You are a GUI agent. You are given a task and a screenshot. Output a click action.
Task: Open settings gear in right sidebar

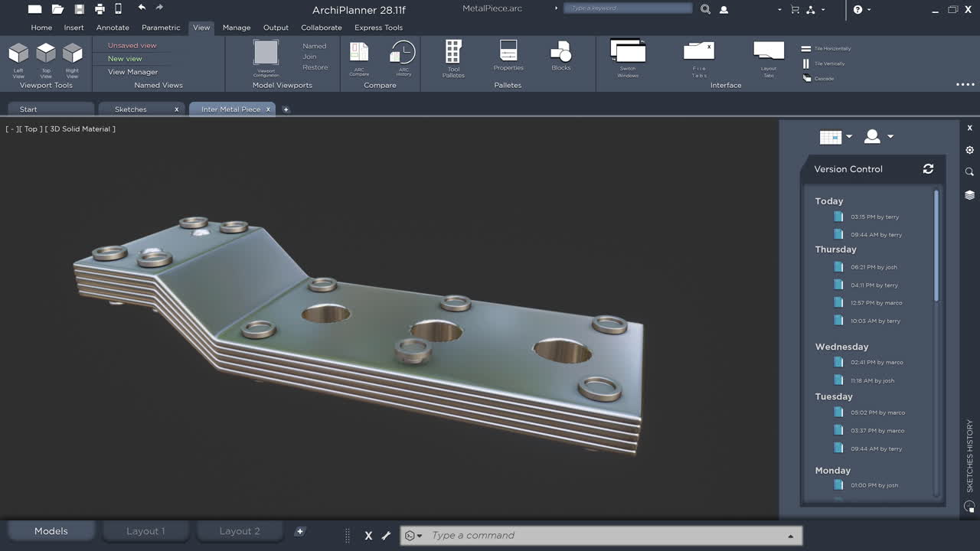(969, 150)
